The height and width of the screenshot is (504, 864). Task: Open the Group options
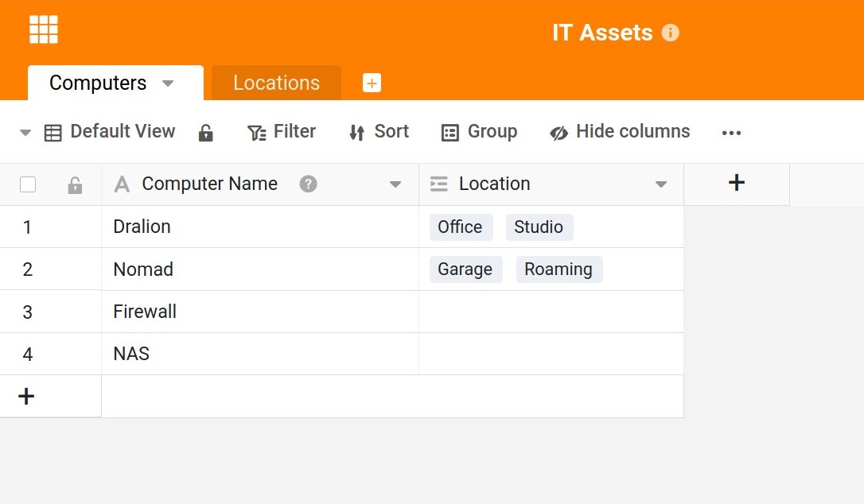[x=479, y=132]
